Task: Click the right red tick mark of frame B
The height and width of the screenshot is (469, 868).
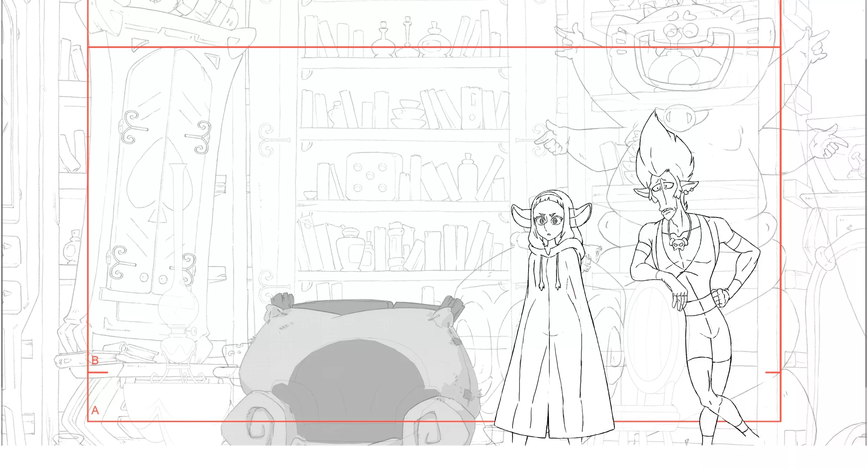Action: pyautogui.click(x=773, y=372)
